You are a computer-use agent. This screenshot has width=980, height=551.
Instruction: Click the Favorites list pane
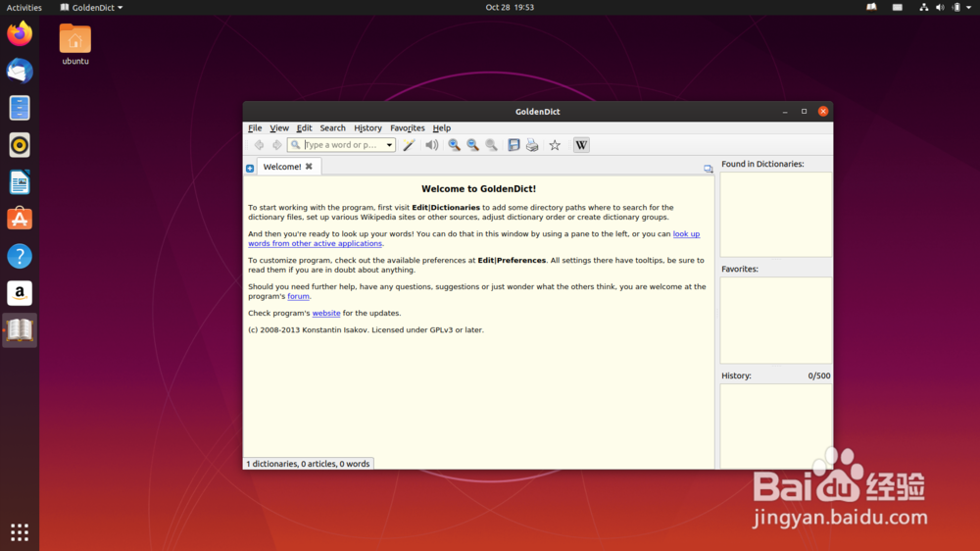coord(775,321)
